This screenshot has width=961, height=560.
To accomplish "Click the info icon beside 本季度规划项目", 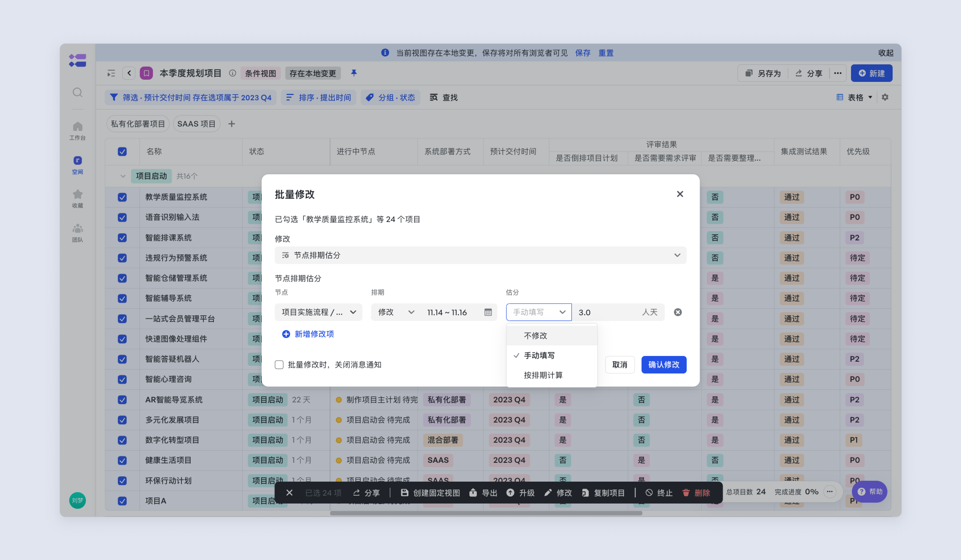I will (232, 73).
